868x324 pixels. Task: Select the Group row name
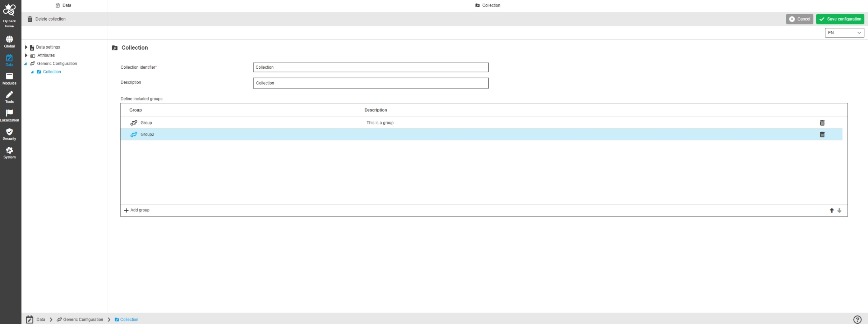pyautogui.click(x=146, y=123)
